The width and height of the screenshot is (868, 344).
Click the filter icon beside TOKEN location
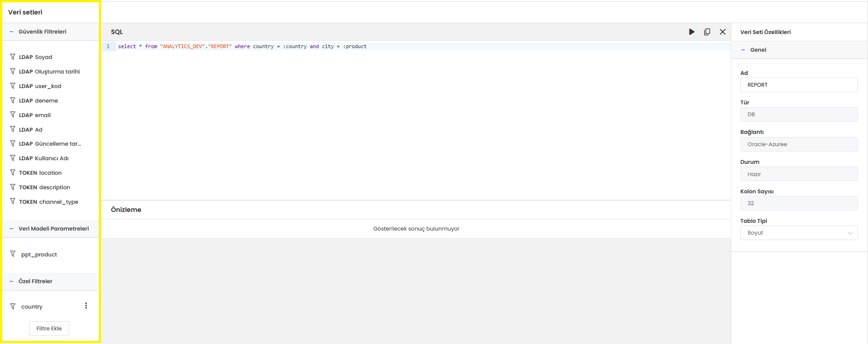(x=13, y=173)
